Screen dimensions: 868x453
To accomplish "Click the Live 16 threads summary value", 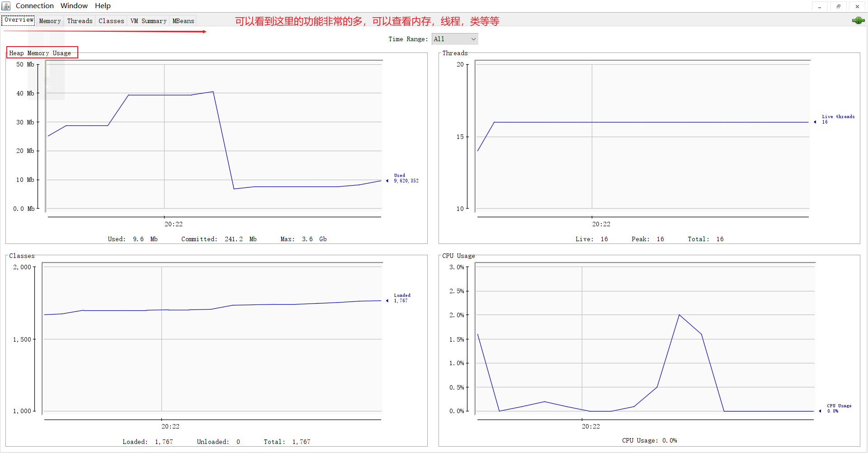I will [x=591, y=239].
